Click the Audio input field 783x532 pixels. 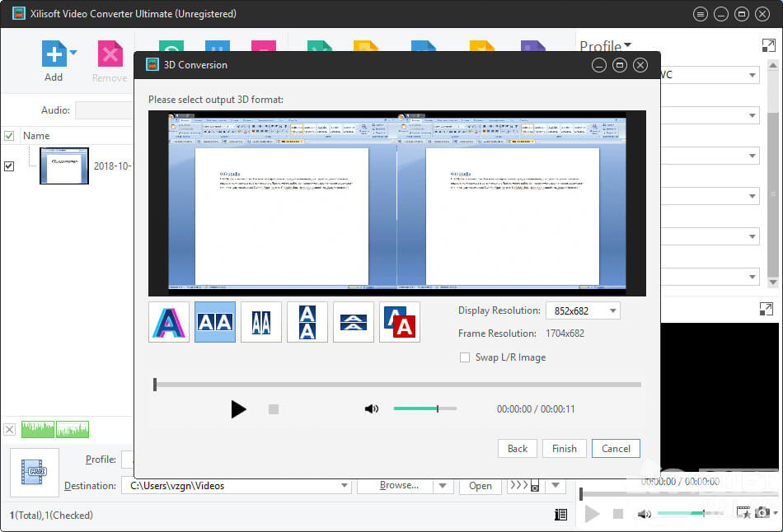(104, 110)
